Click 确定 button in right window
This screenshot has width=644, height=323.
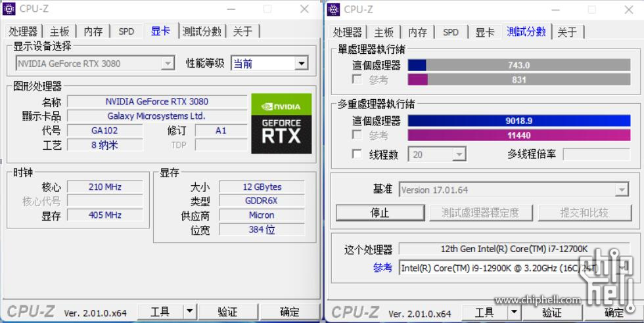point(614,312)
